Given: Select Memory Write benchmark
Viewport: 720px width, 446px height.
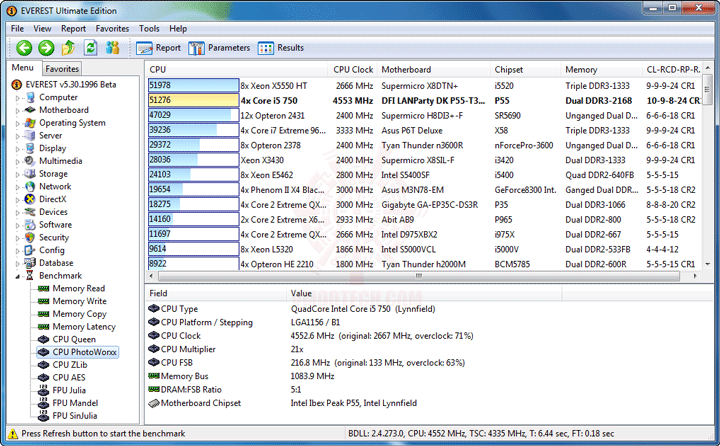Looking at the screenshot, I should [79, 301].
